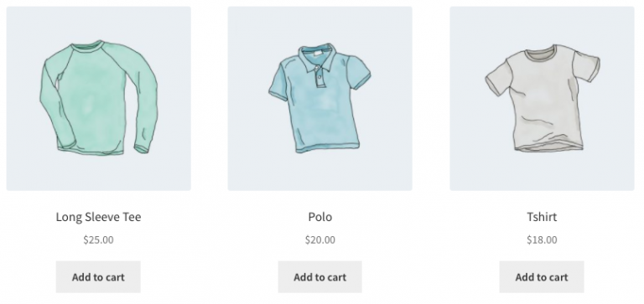Open the blue Polo product image
The height and width of the screenshot is (304, 644).
(320, 99)
